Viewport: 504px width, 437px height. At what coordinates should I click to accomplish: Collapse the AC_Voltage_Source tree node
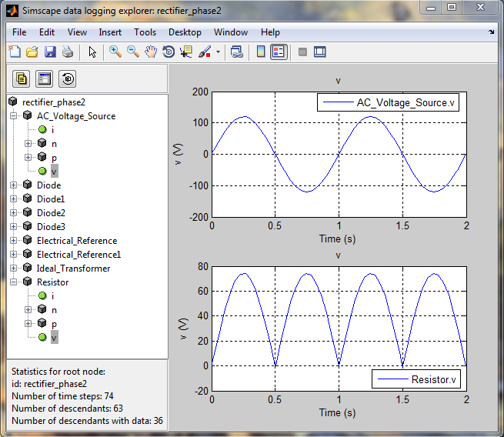[x=14, y=116]
